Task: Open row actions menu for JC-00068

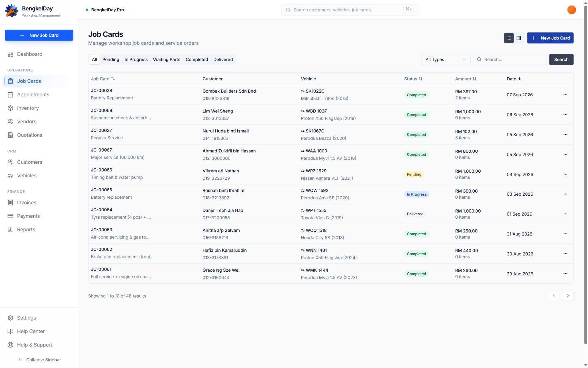Action: 565,115
